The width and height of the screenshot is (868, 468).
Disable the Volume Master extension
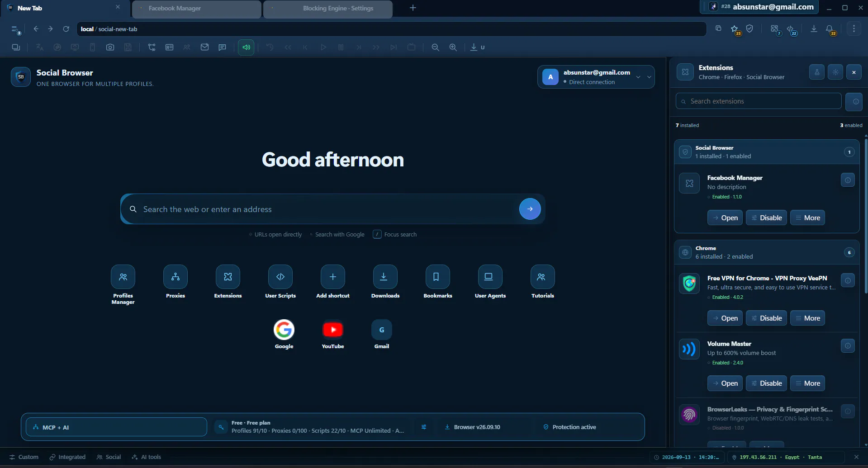[x=767, y=383]
